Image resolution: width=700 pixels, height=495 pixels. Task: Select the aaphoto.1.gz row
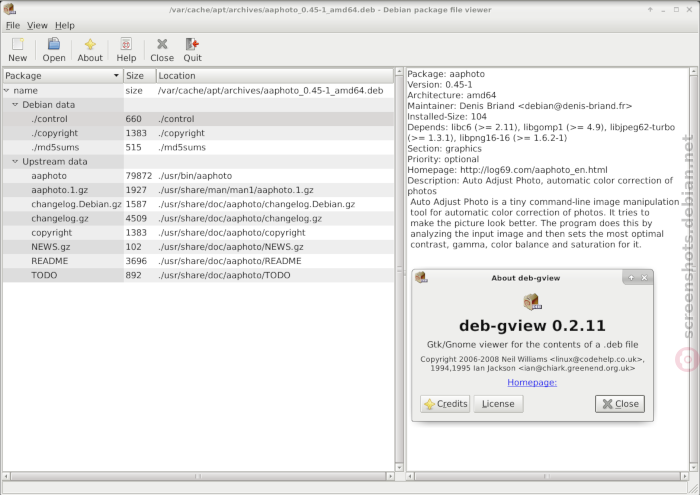coord(198,190)
